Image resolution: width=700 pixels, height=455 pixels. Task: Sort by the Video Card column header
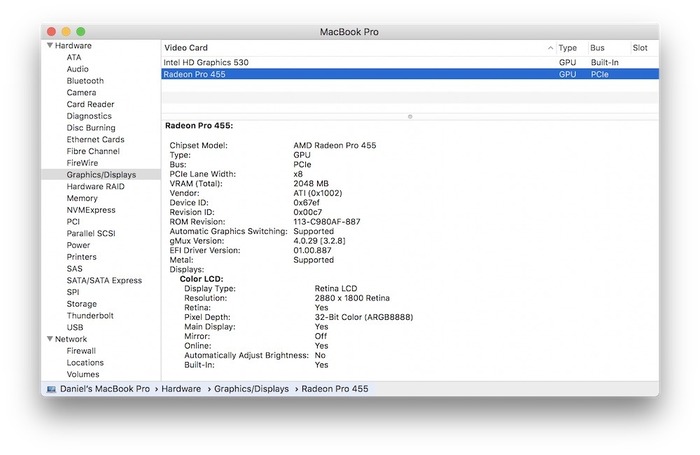coord(186,48)
